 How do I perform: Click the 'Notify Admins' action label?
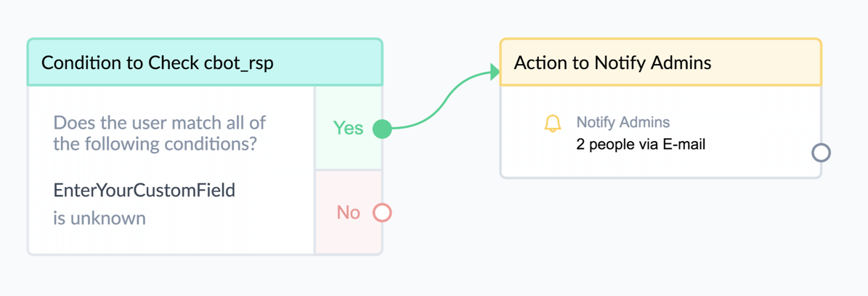[622, 122]
